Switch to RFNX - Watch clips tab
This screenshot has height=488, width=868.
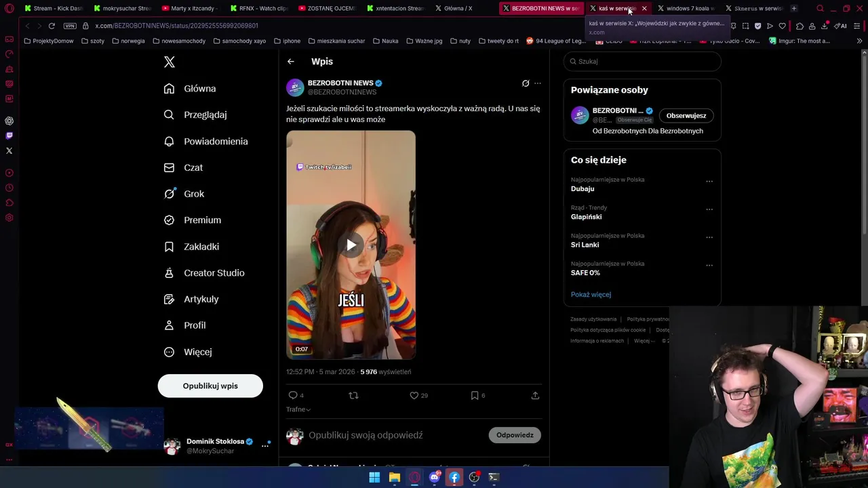(258, 8)
